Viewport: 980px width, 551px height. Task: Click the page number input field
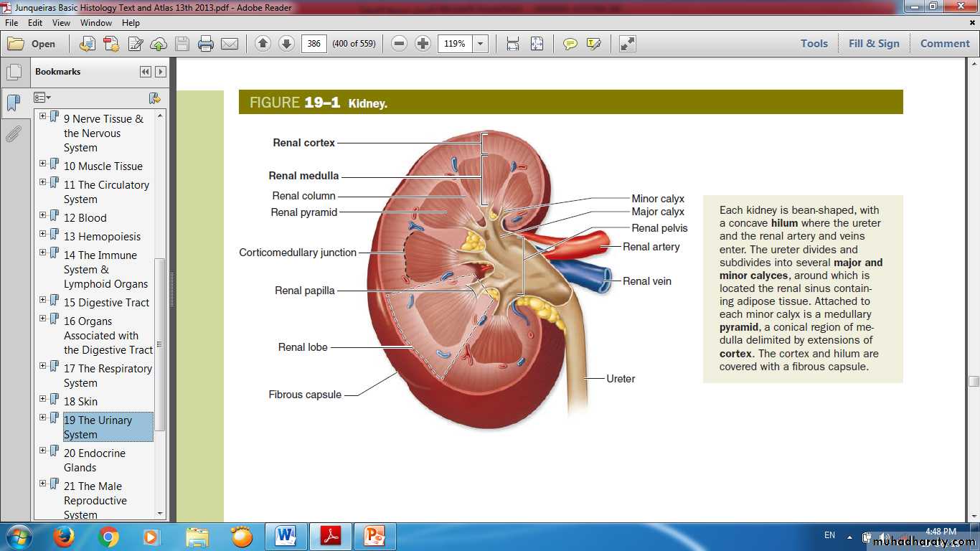click(x=314, y=44)
